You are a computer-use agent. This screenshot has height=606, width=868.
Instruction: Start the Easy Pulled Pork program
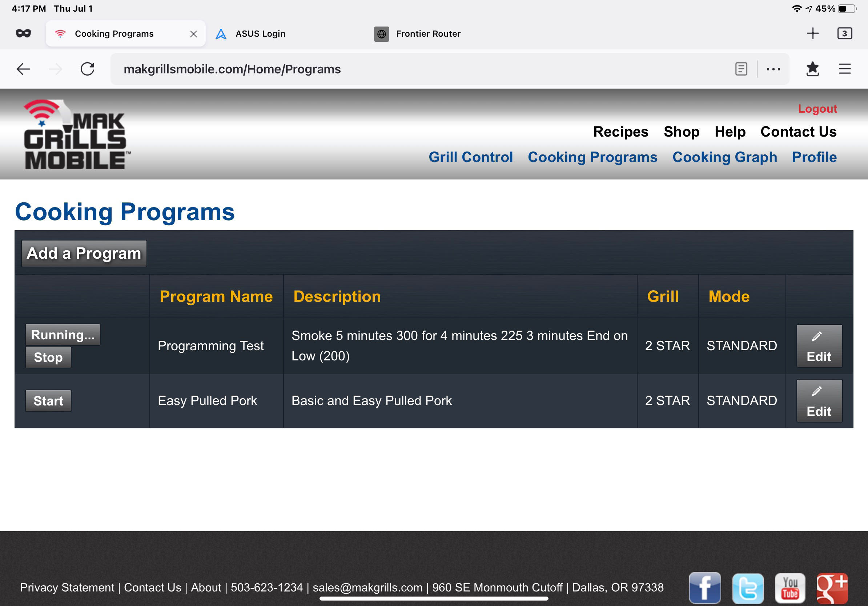tap(48, 400)
